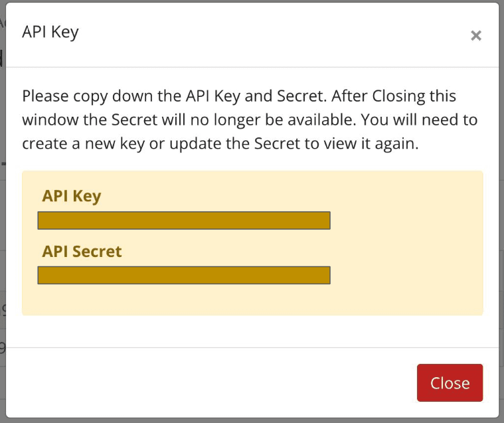Click the "API Key" dialog title heading
Screen dimensions: 504x423
50,32
